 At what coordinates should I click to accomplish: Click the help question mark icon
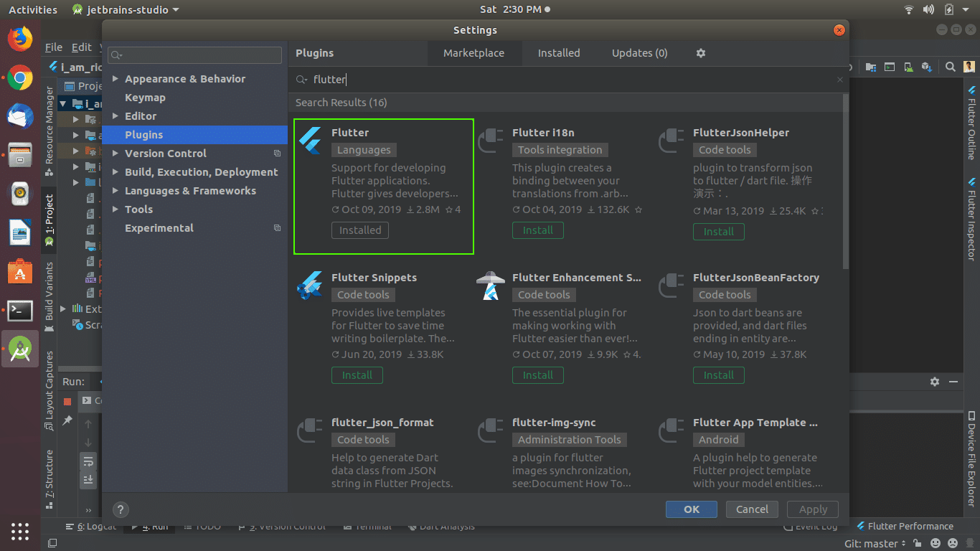coord(121,509)
